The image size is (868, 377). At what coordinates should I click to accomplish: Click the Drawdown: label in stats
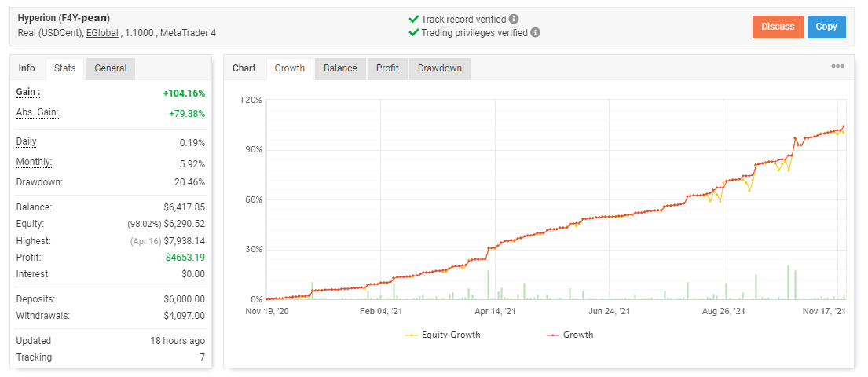coord(39,182)
